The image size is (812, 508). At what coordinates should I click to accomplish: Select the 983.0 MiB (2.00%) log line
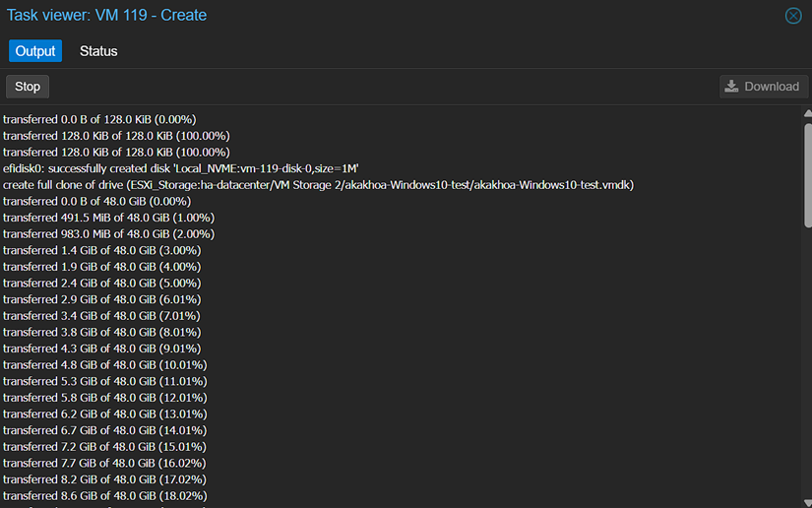[108, 234]
